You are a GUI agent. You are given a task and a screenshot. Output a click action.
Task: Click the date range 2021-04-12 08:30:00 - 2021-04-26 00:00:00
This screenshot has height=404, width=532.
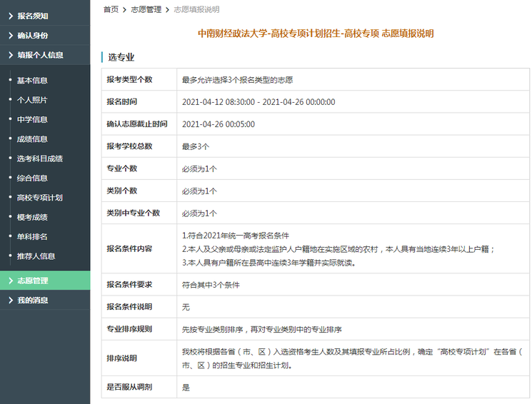pos(259,102)
